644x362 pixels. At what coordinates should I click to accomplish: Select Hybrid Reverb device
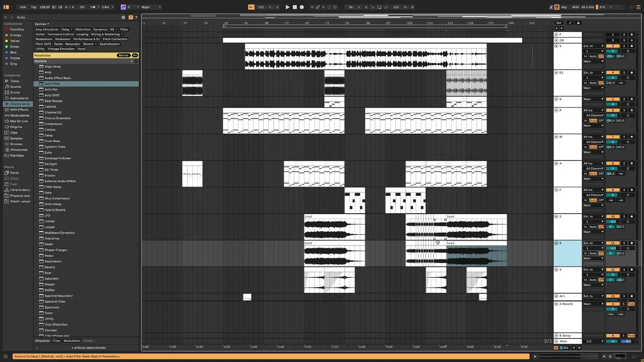point(55,210)
